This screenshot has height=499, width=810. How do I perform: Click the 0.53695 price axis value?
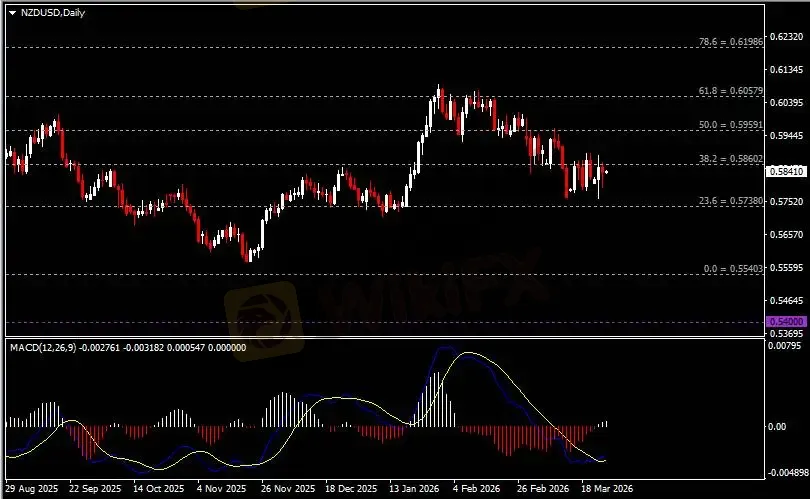[x=787, y=333]
